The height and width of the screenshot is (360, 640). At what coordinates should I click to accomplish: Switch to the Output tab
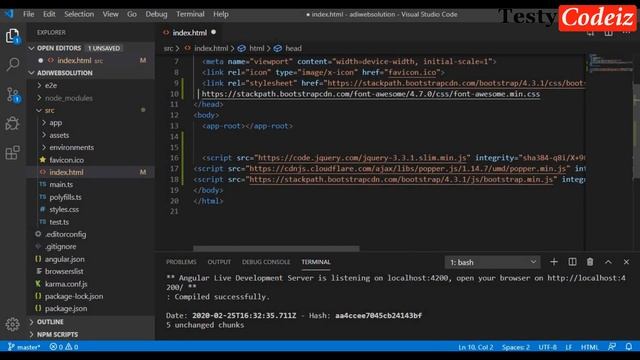click(x=219, y=262)
